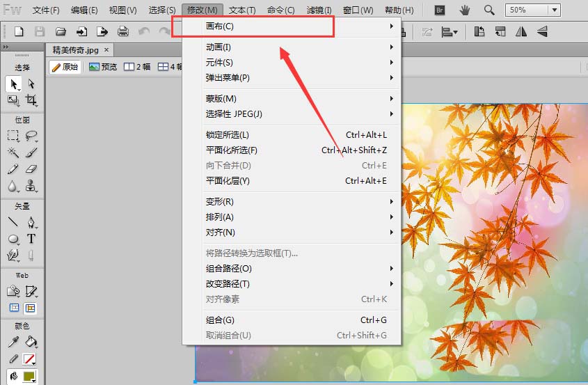The width and height of the screenshot is (588, 385).
Task: Select the Hand tool in top bar
Action: pos(465,10)
